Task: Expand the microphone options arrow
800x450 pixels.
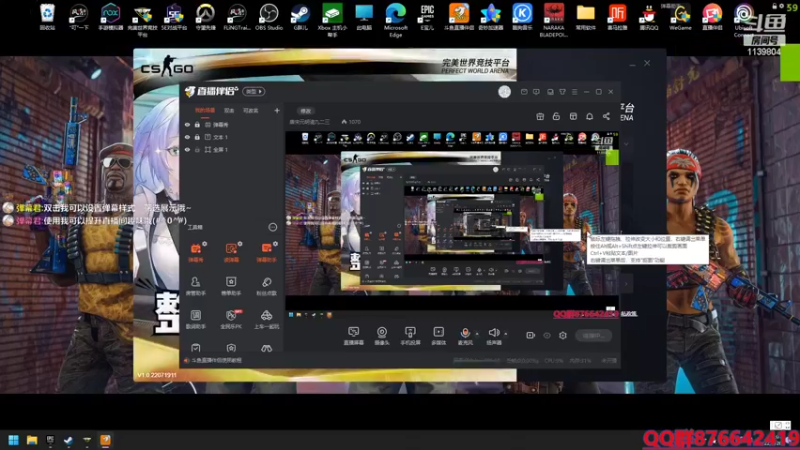Action: [x=477, y=334]
